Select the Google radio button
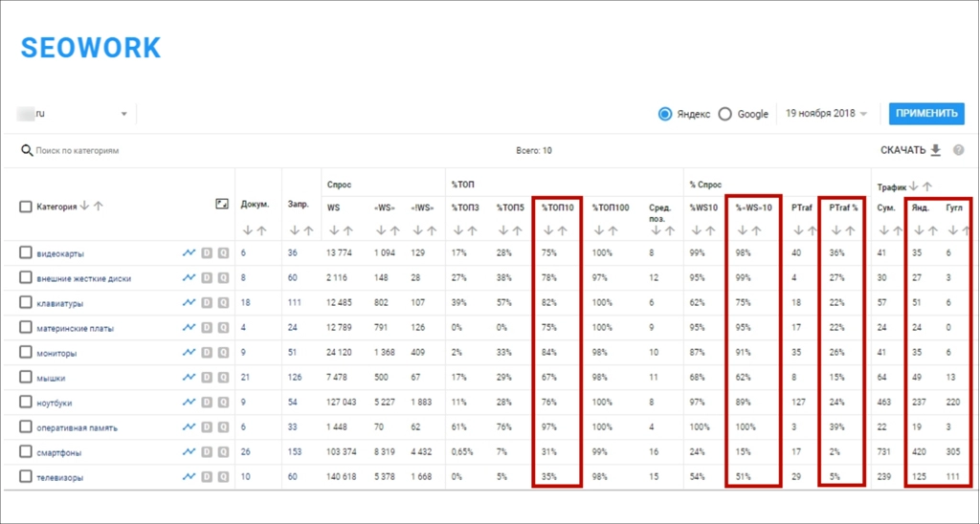This screenshot has width=980, height=524. [x=724, y=114]
